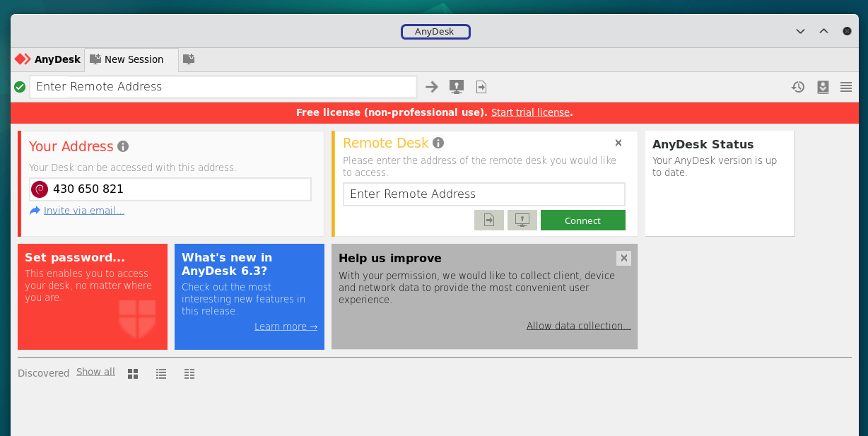Click the Remote Desk address input field

pos(484,194)
